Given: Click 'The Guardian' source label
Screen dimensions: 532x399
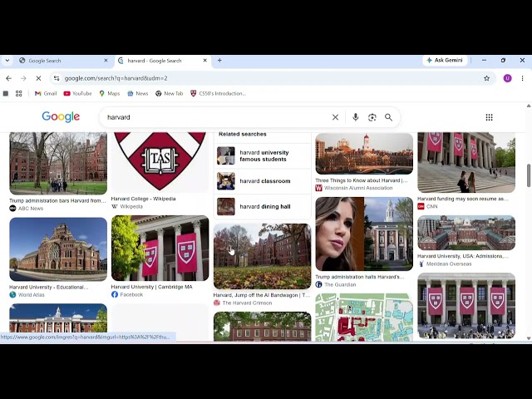Looking at the screenshot, I should (340, 284).
